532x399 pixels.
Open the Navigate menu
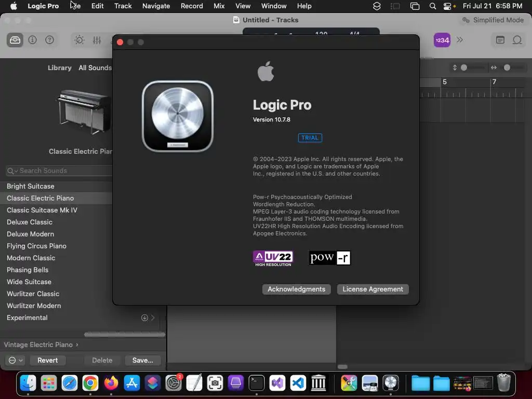[x=156, y=6]
